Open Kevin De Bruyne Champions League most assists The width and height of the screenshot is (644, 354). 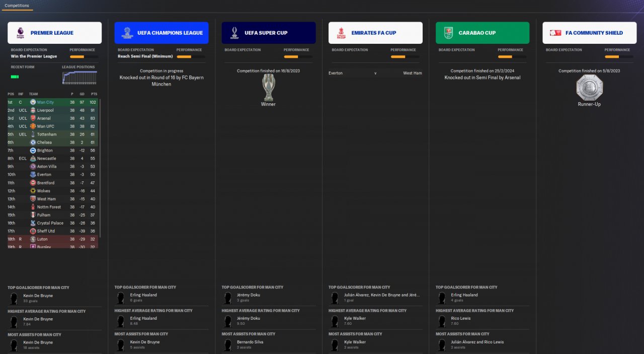point(145,341)
